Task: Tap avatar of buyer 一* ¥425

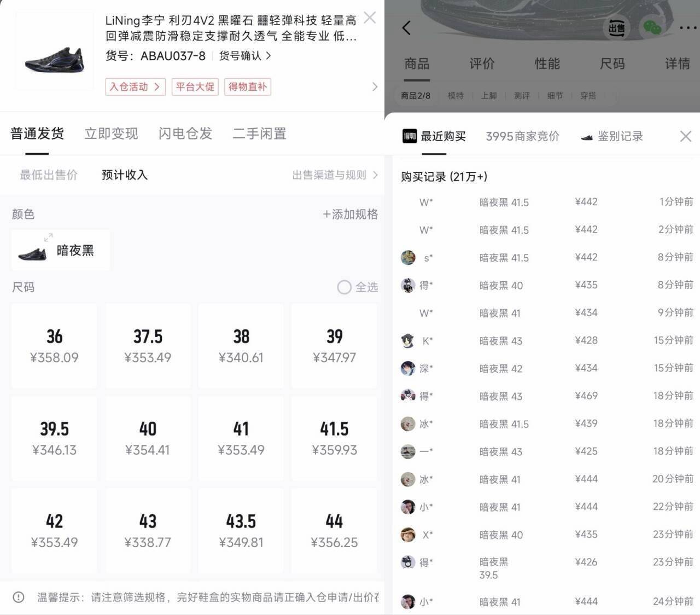Action: 408,451
